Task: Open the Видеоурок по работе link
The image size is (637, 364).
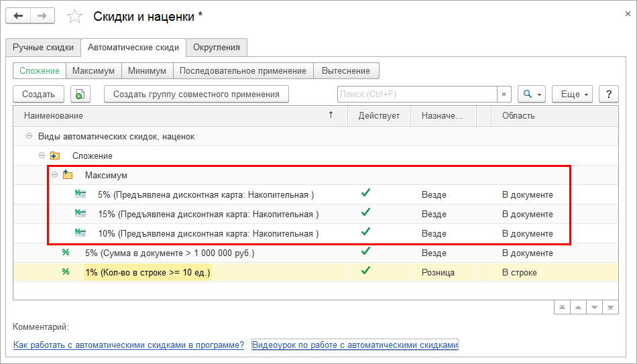Action: (x=355, y=345)
